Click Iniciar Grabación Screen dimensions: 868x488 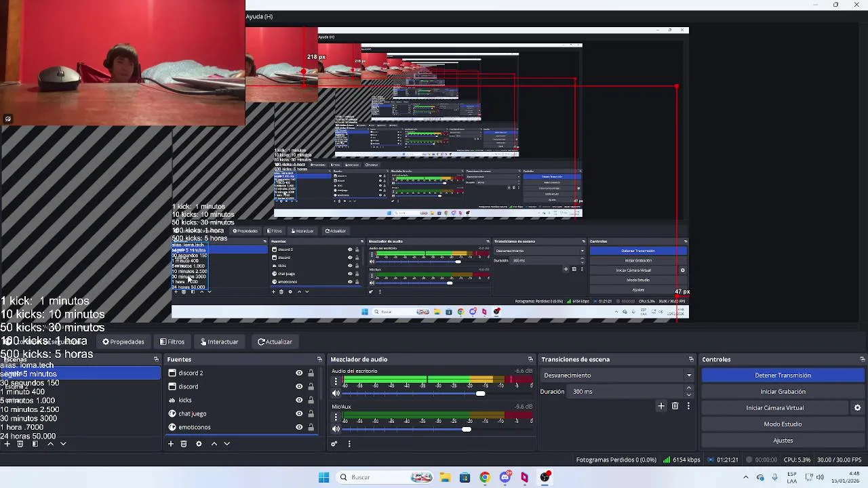[x=783, y=392]
